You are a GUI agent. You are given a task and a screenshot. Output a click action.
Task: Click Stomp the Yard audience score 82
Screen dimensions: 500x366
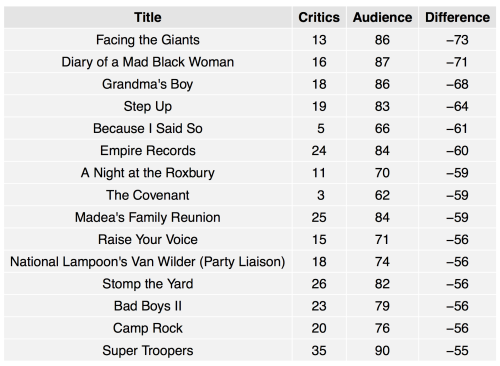coord(382,284)
